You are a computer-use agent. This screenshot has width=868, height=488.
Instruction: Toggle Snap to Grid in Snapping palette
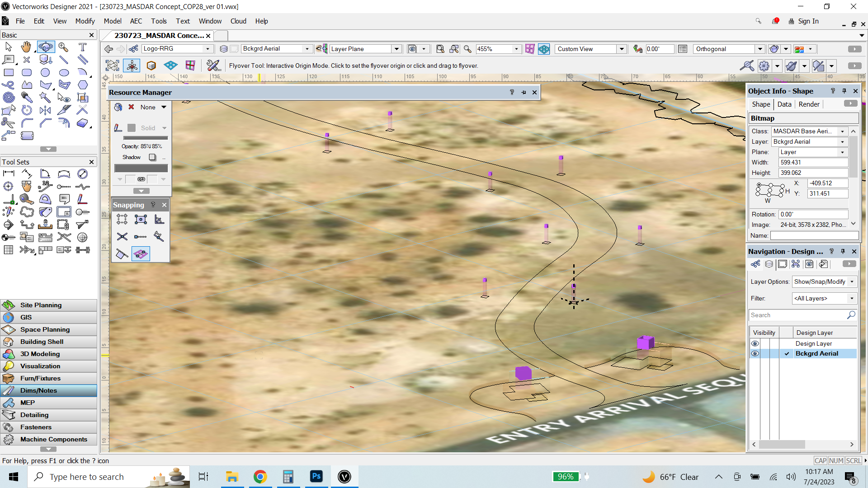pos(122,220)
